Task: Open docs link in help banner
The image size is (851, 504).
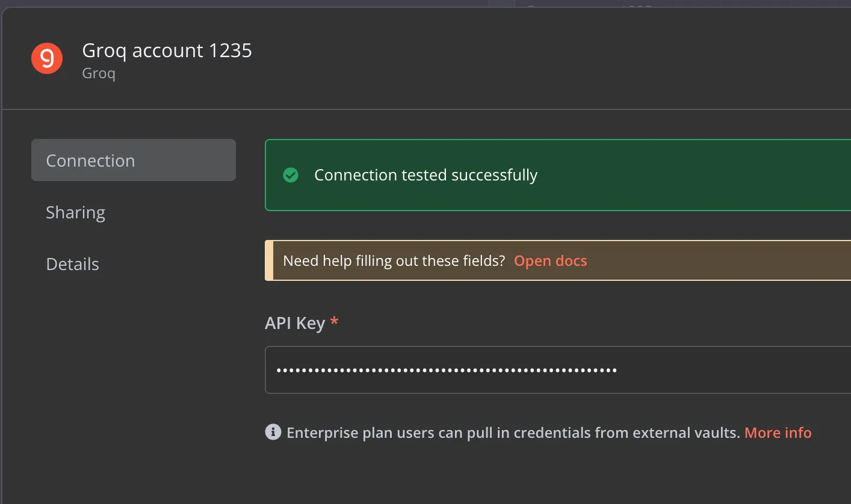Action: [x=550, y=260]
